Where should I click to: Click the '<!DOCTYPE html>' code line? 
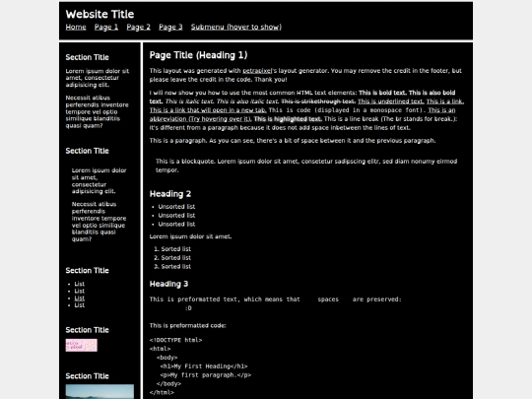[x=175, y=340]
